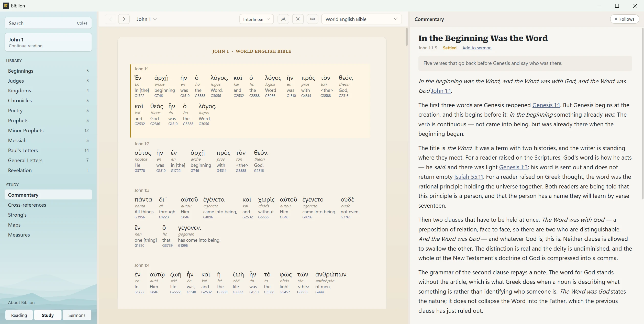This screenshot has height=324, width=644.
Task: Follow the Genesis 1:3 reference link
Action: [x=513, y=167]
